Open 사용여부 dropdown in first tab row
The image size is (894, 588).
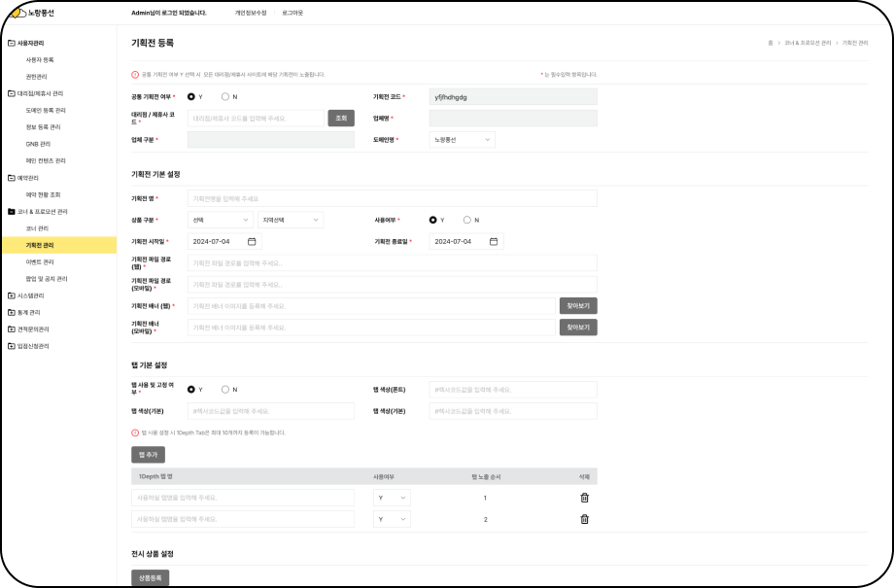pos(394,498)
